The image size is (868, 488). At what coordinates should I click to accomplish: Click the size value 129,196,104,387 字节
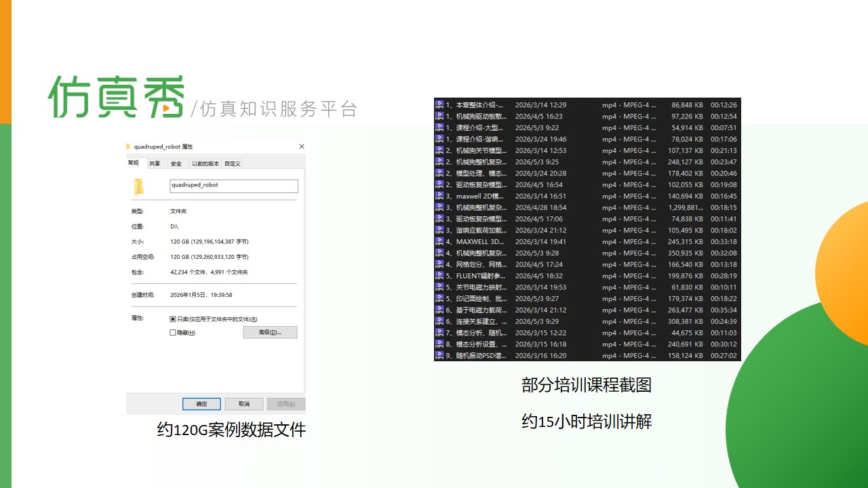(x=220, y=242)
